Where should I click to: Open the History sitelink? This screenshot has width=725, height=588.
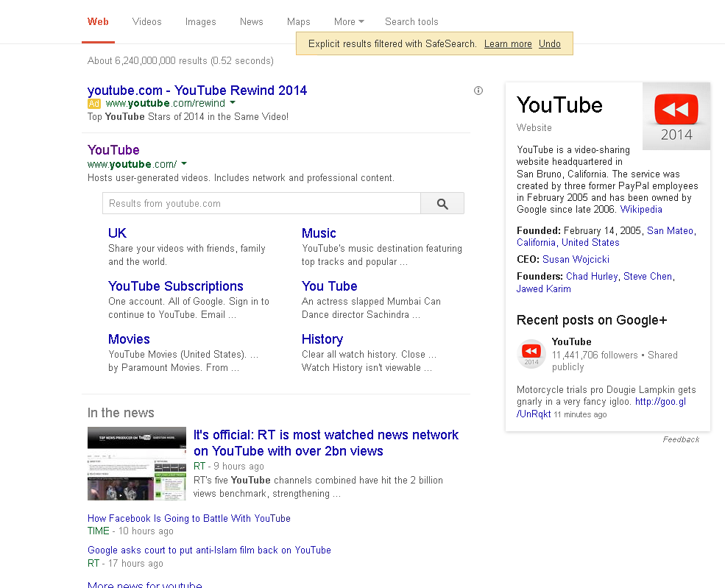coord(322,339)
